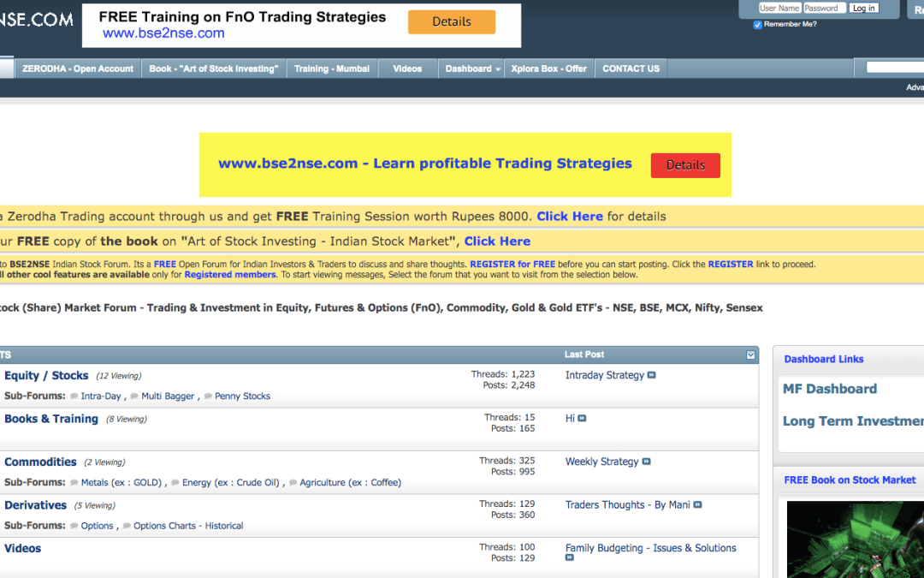Open Commodities forum

point(40,462)
